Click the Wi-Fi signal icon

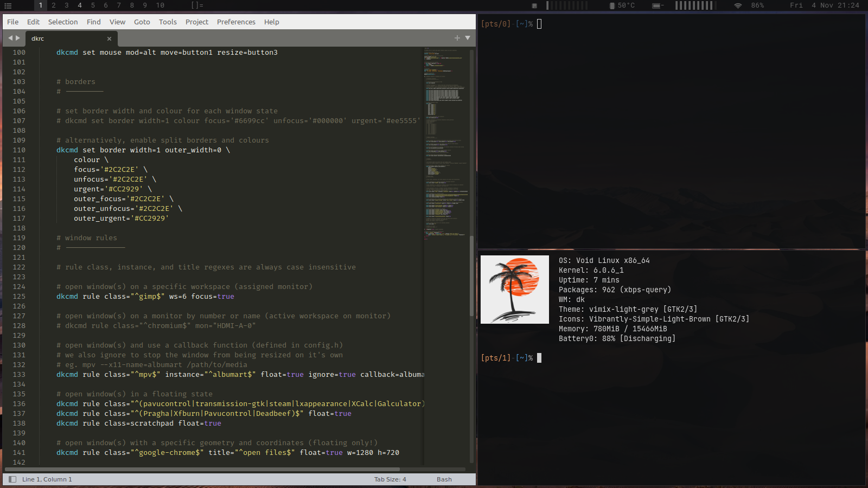click(738, 5)
